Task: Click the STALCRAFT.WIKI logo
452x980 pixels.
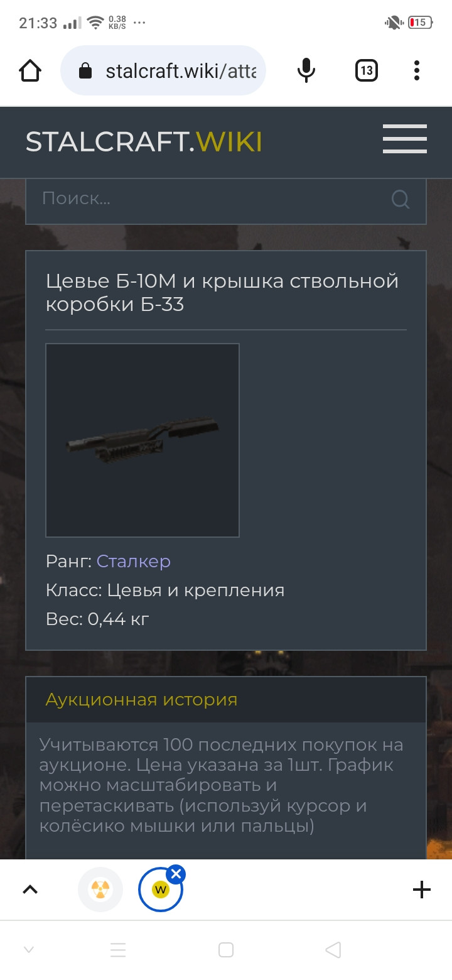Action: [144, 142]
